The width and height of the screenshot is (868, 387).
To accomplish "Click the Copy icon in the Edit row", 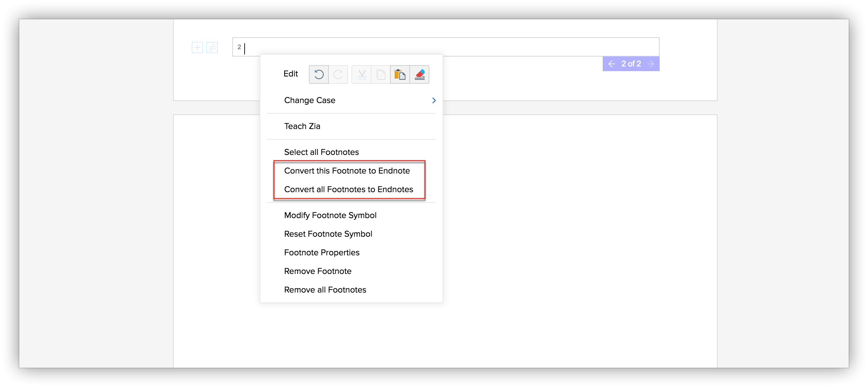I will [x=381, y=74].
